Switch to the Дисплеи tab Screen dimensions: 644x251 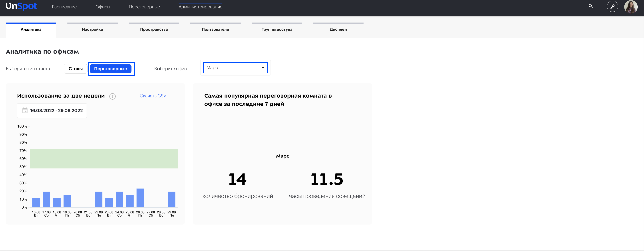pyautogui.click(x=338, y=30)
